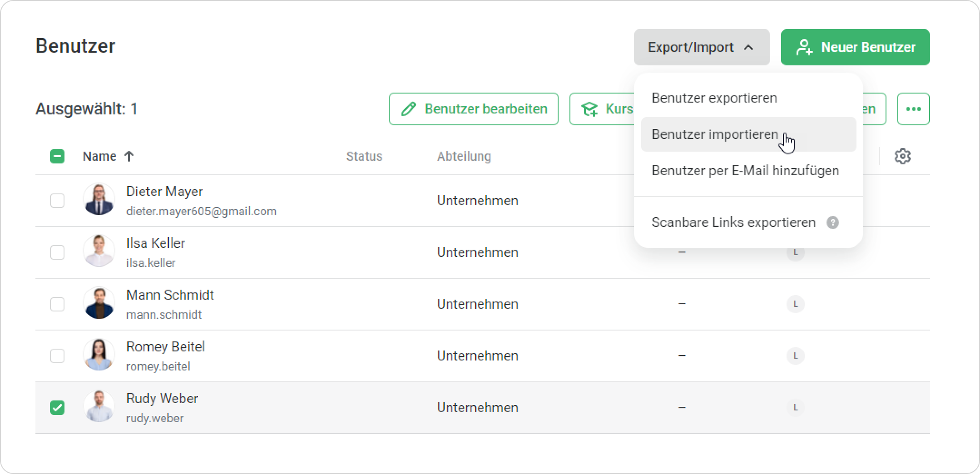Click the three-dots more actions button
The height and width of the screenshot is (474, 980).
[x=913, y=109]
